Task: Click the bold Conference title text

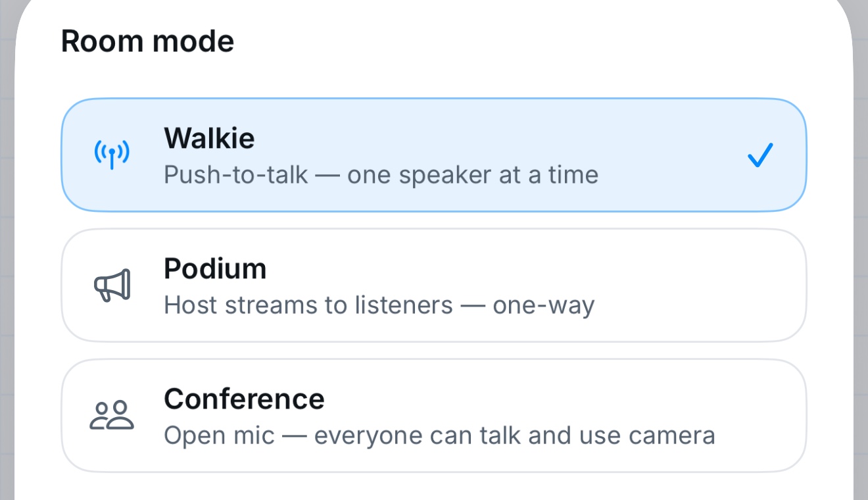Action: point(244,399)
